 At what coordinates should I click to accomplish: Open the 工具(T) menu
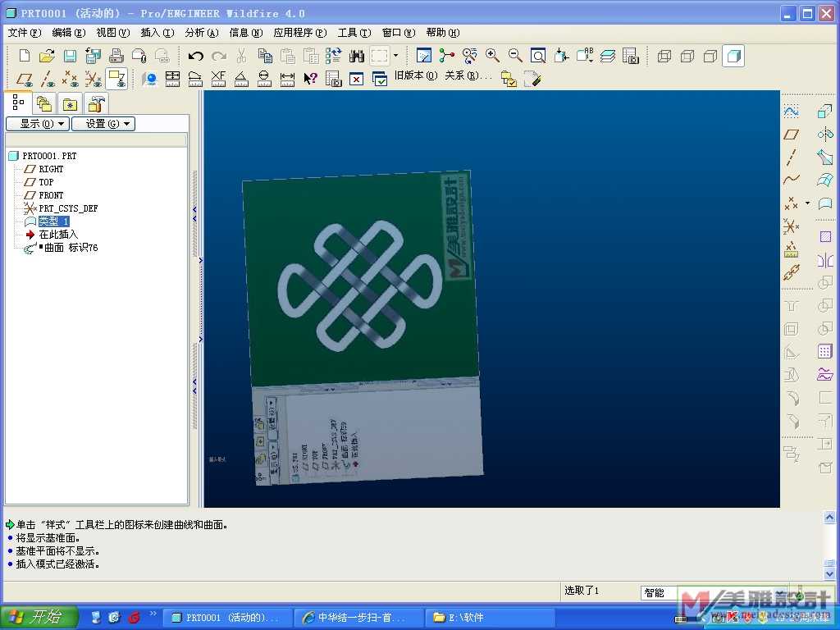[354, 33]
